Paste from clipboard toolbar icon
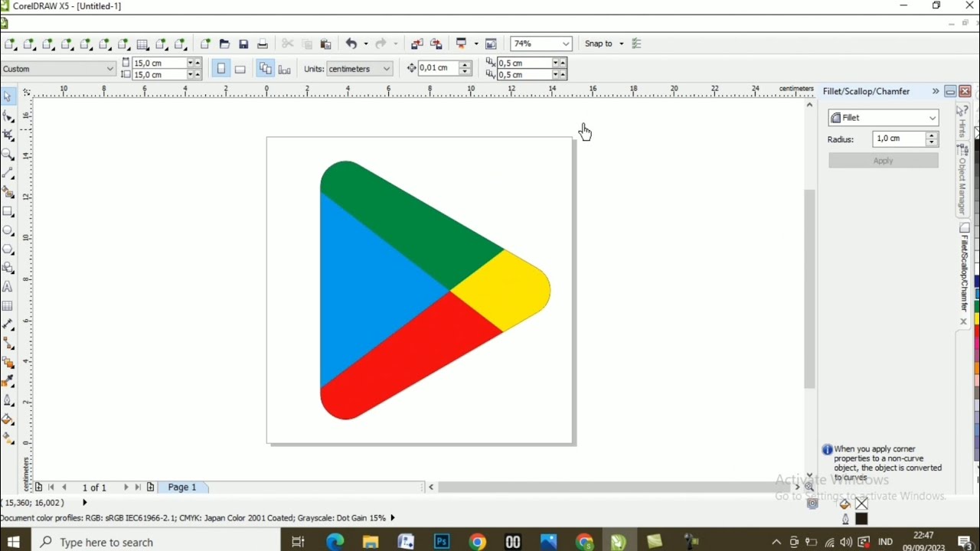Viewport: 980px width, 551px height. 325,44
